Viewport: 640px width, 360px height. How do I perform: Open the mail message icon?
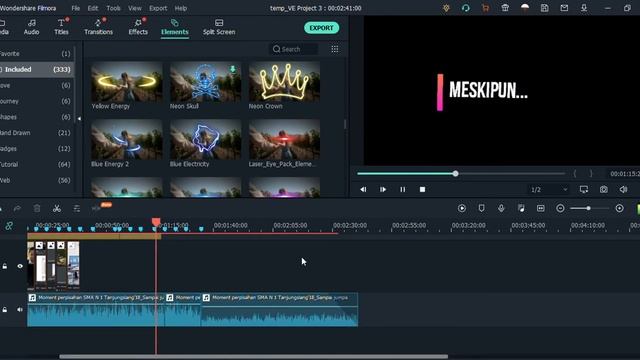click(564, 8)
